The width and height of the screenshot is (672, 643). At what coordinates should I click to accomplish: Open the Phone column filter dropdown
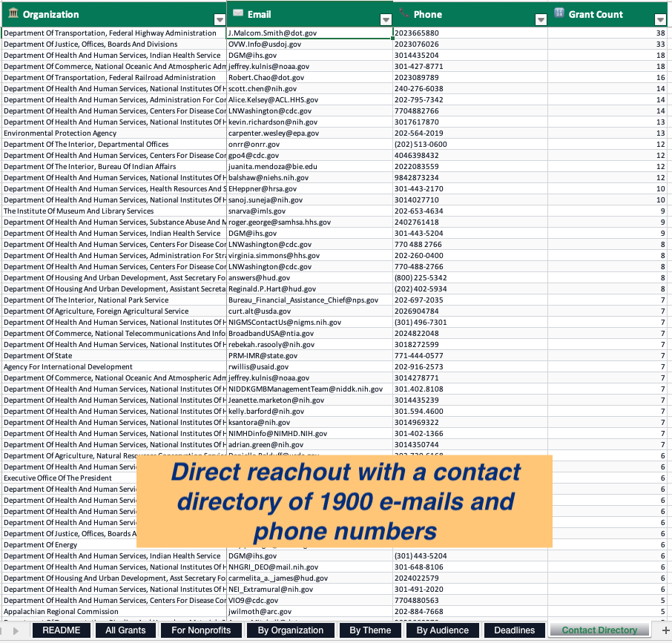[541, 20]
